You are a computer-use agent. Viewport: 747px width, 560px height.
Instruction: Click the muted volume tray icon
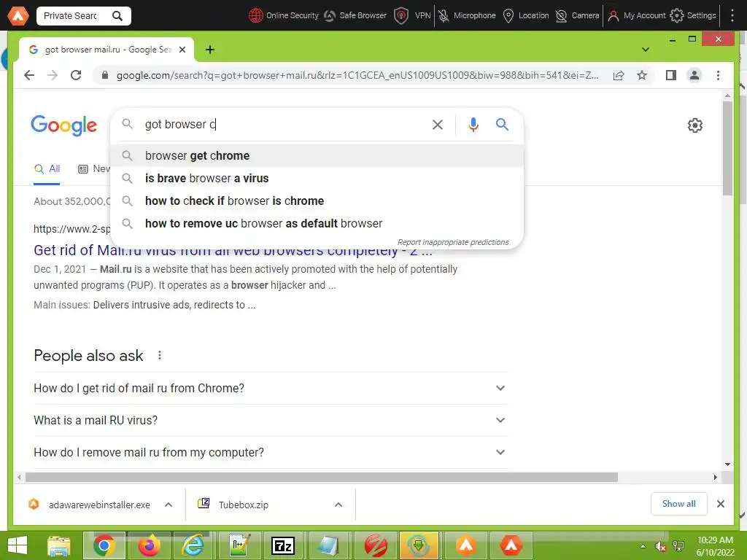[x=660, y=547]
